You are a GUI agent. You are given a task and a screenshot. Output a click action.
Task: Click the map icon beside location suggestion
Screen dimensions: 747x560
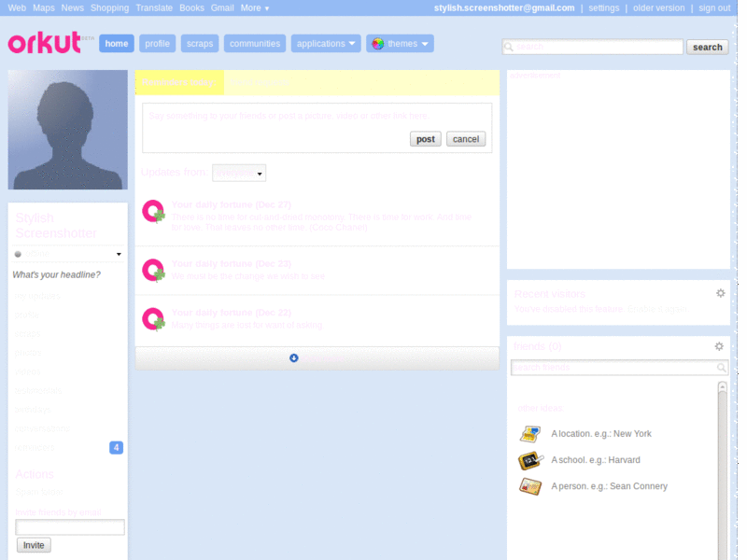[x=530, y=434]
